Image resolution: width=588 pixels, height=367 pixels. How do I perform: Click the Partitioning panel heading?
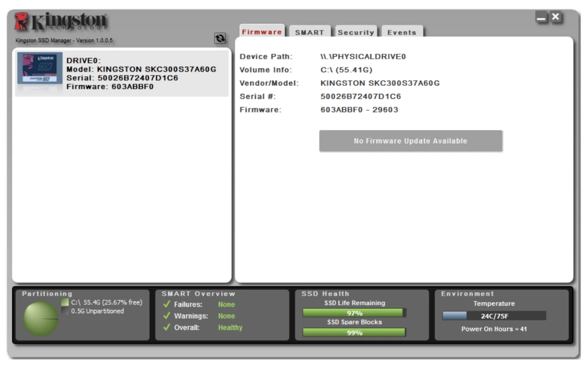click(47, 294)
